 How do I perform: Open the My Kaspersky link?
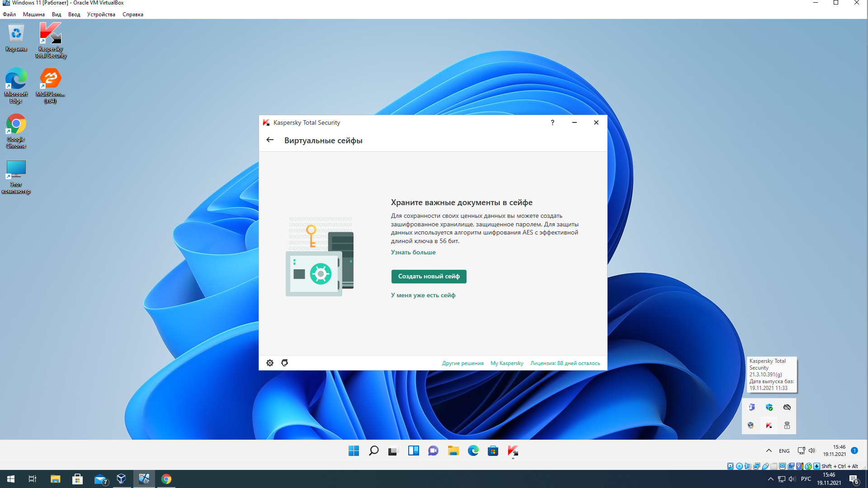[506, 363]
